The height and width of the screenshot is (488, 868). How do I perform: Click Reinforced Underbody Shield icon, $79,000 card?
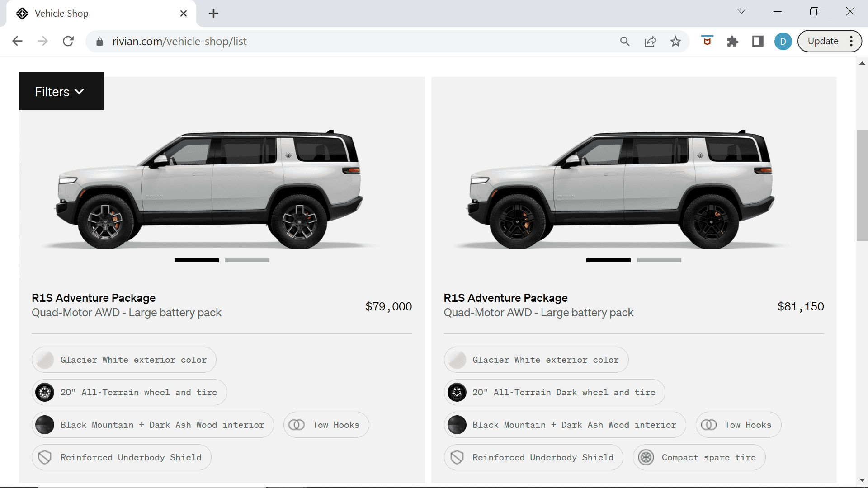click(x=45, y=457)
